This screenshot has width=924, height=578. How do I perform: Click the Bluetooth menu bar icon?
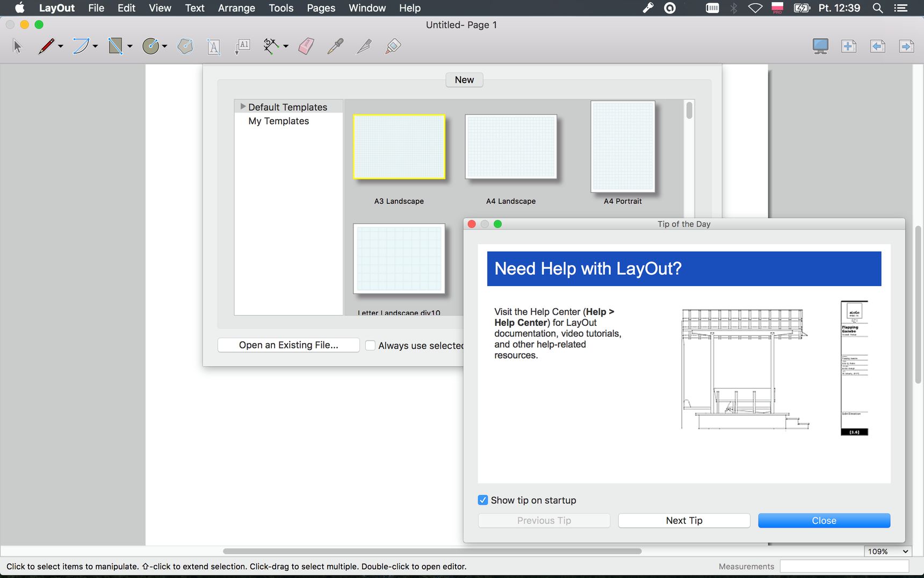click(734, 8)
